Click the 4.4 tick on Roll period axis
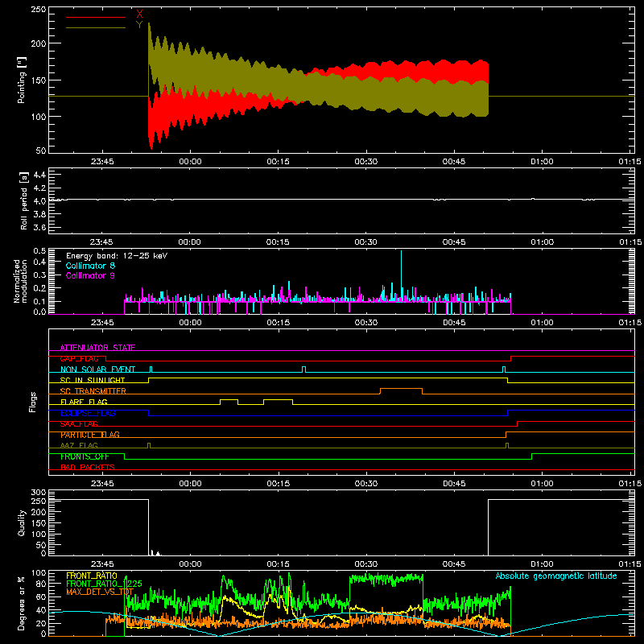644x644 pixels. [x=39, y=175]
